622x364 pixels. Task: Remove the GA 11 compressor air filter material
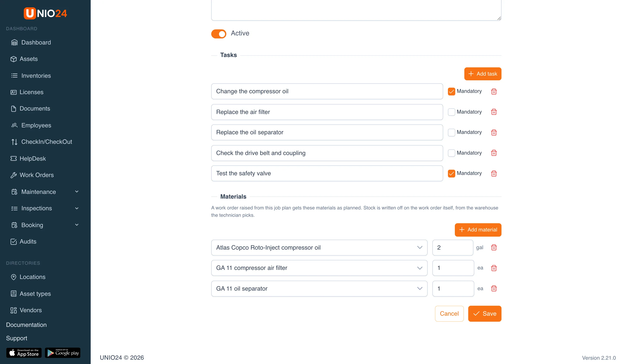click(x=494, y=268)
